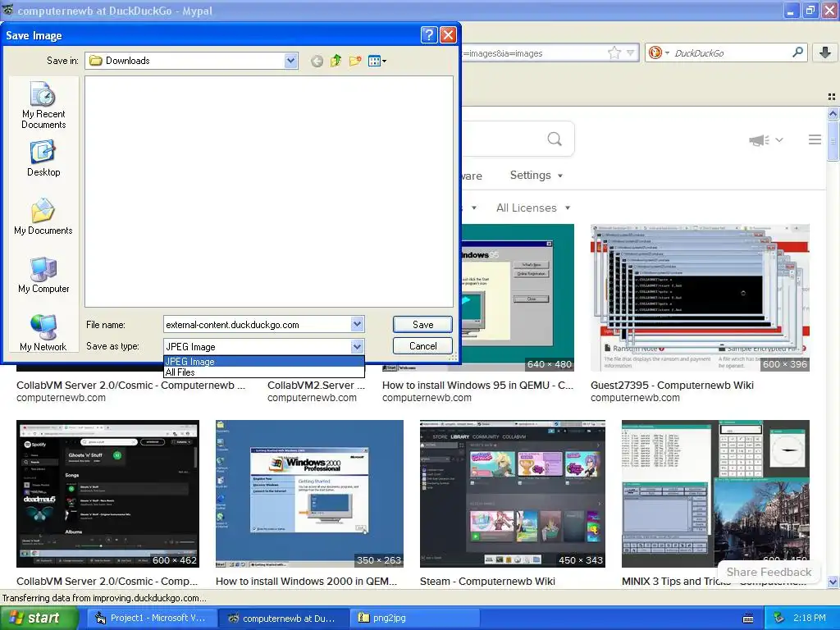Image resolution: width=840 pixels, height=630 pixels.
Task: Click the Save button
Action: point(422,324)
